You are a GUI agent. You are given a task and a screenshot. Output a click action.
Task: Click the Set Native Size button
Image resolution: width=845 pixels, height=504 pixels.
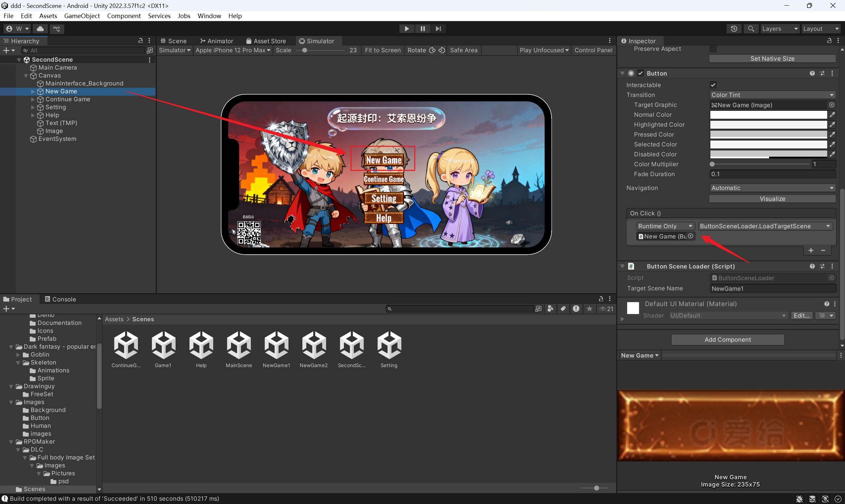[772, 59]
